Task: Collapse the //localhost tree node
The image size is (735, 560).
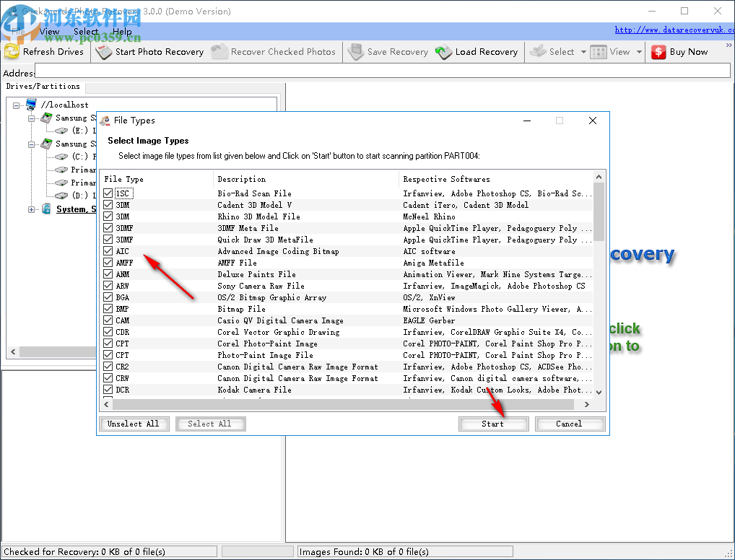Action: tap(17, 105)
